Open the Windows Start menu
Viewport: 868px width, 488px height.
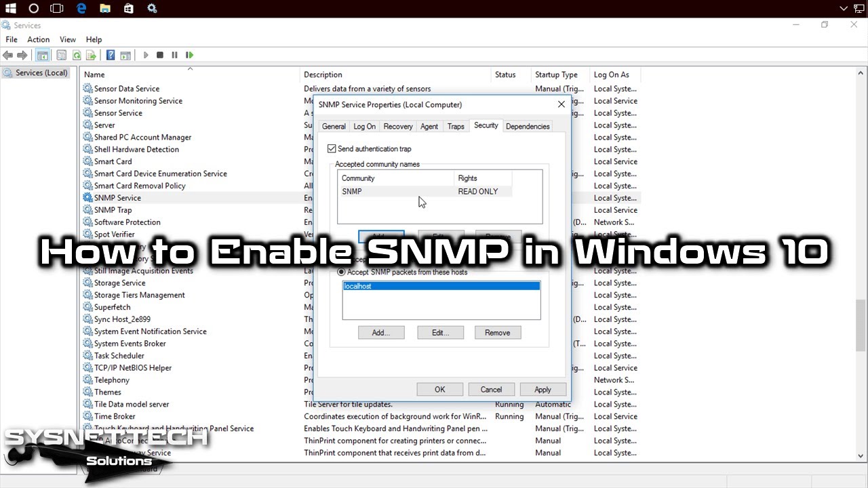click(12, 8)
